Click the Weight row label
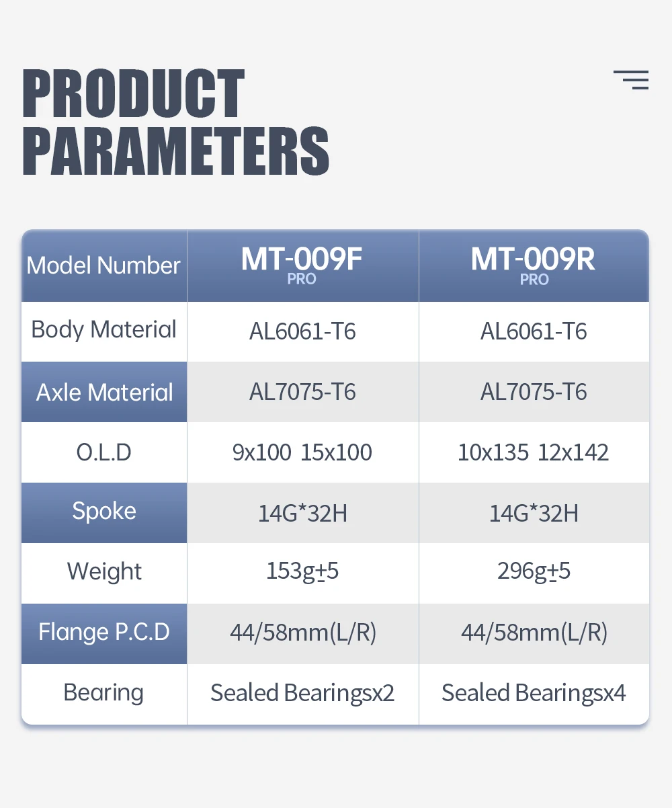 pos(104,571)
